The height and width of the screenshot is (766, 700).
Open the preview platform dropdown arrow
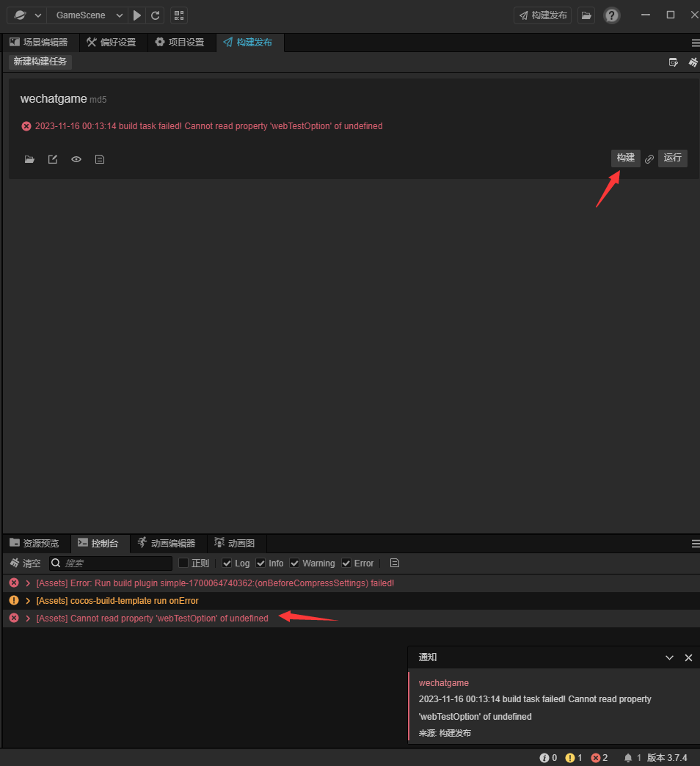pyautogui.click(x=38, y=15)
